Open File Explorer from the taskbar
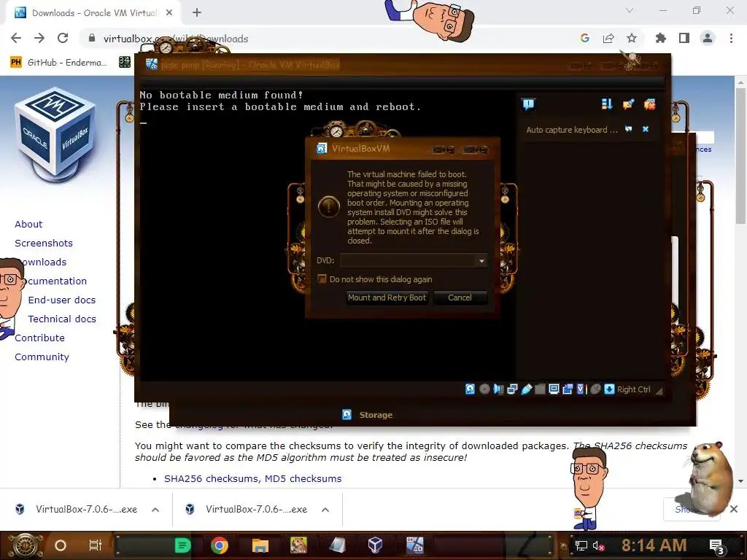This screenshot has width=747, height=560. [x=260, y=545]
